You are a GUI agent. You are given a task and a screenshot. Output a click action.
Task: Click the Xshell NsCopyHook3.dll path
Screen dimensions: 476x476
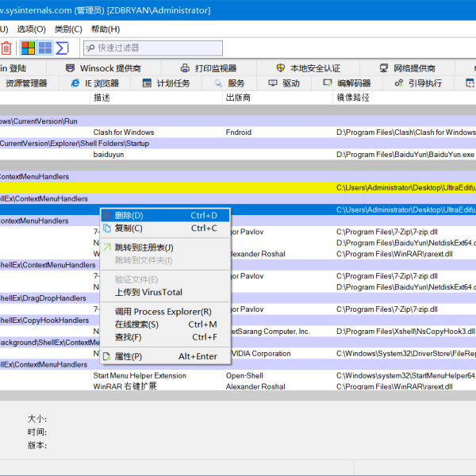405,331
